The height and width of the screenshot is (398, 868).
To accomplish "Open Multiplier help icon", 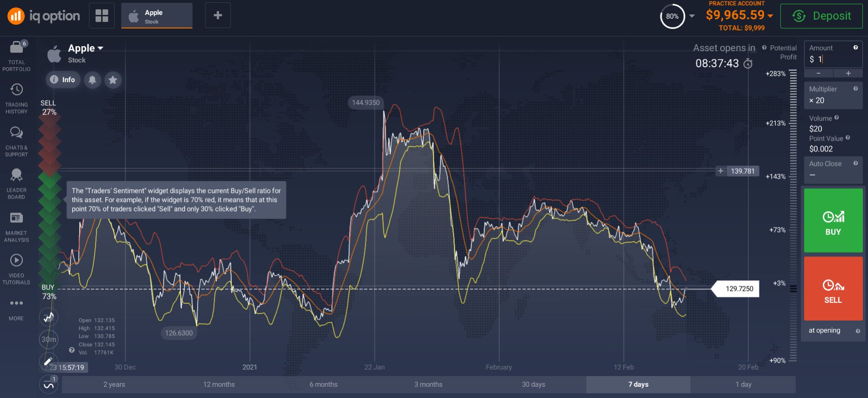I will (855, 89).
